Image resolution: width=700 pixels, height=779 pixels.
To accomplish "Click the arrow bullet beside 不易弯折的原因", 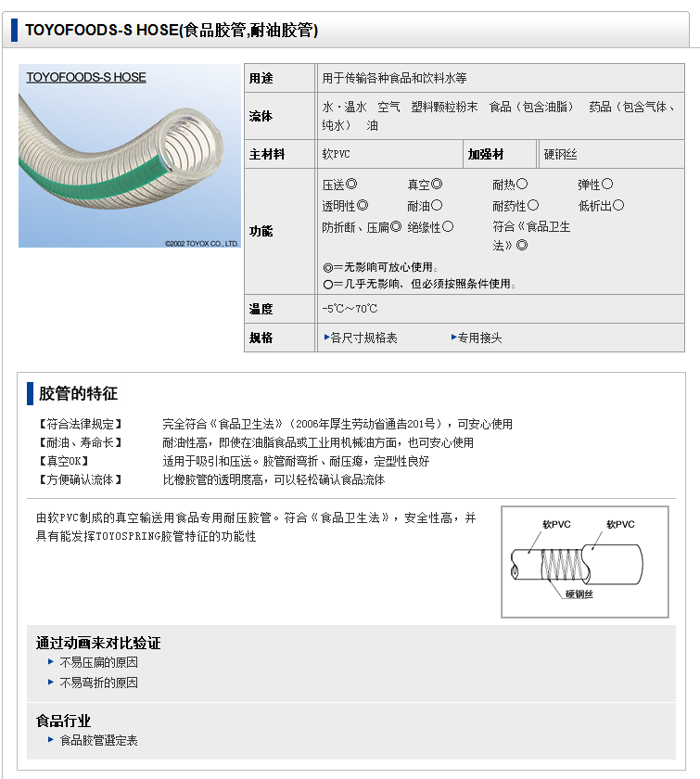I will 51,683.
